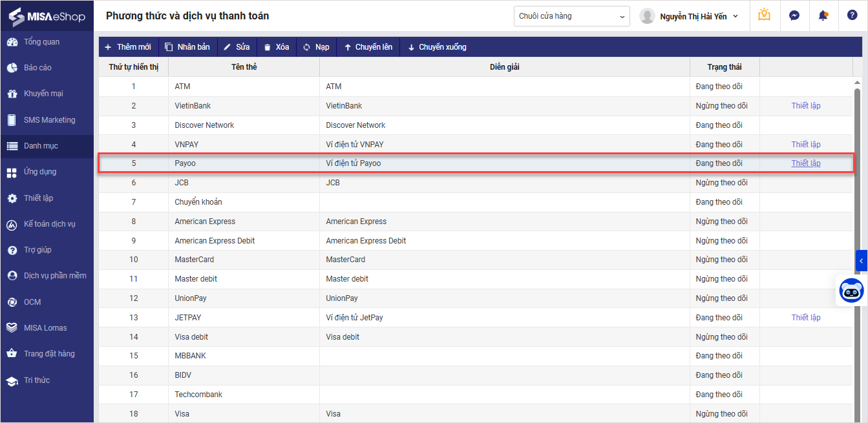Open Khuyến mại menu item
868x423 pixels.
coord(43,94)
